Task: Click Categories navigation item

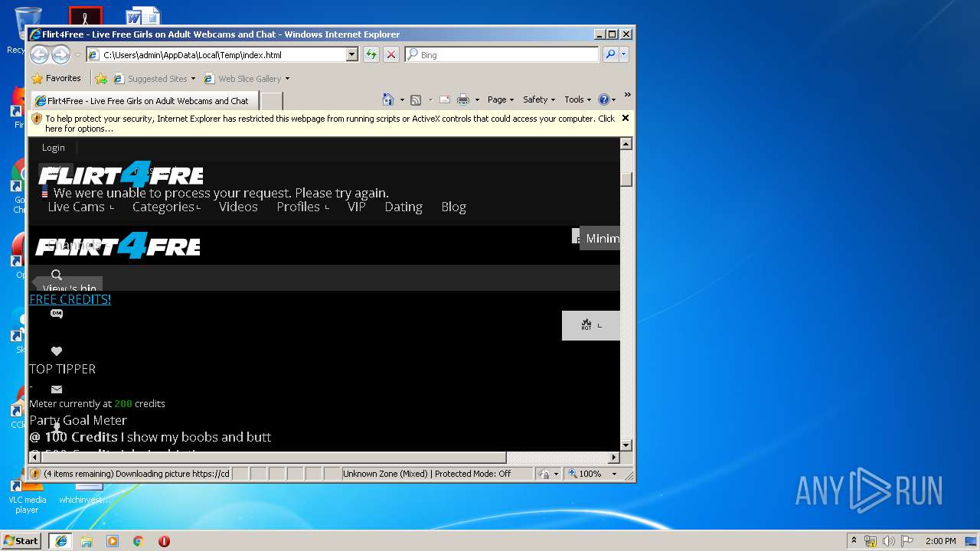Action: [166, 207]
